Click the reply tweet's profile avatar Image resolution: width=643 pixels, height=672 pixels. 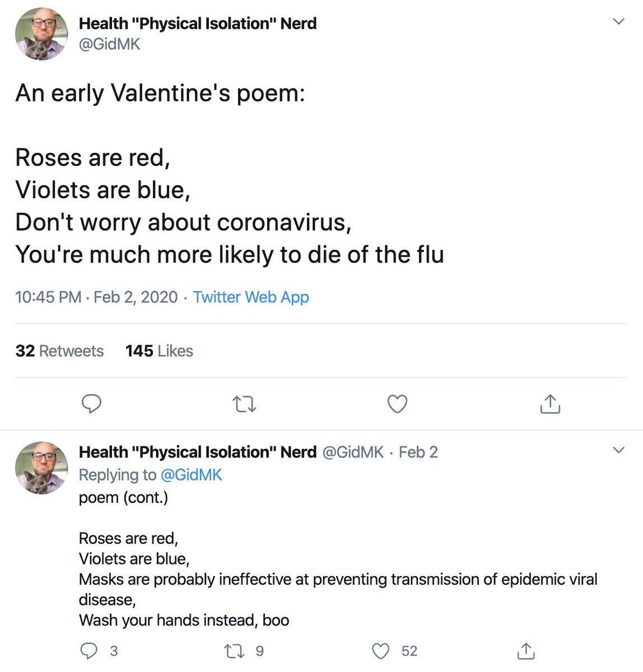tap(41, 468)
